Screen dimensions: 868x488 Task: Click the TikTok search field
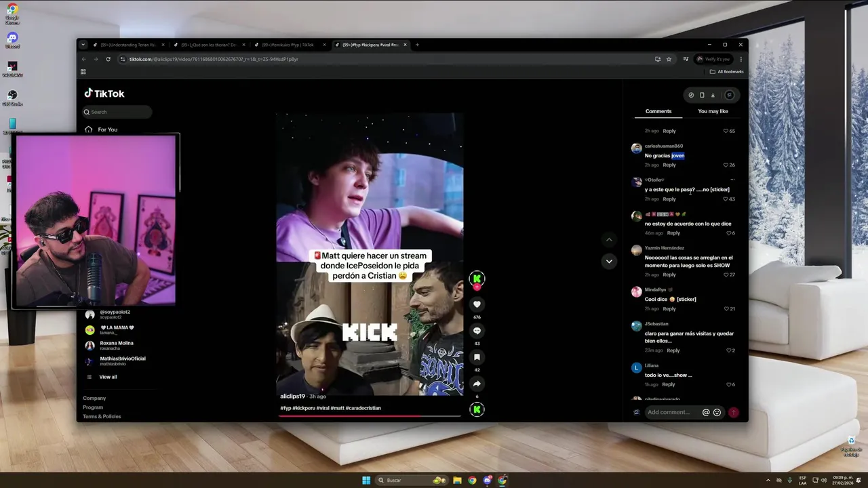117,112
